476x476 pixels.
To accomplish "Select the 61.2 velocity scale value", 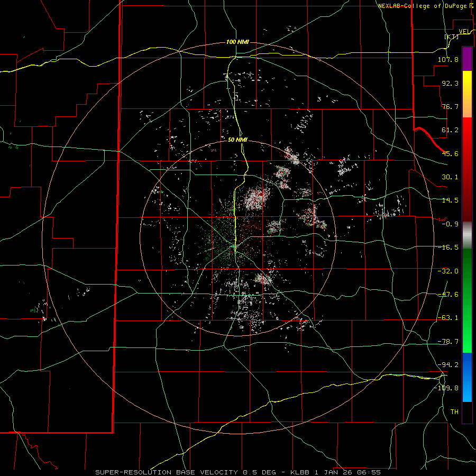I will pos(450,130).
